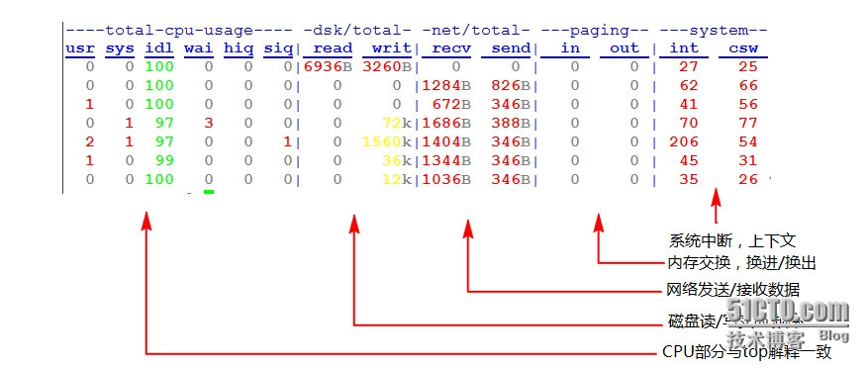Click the green terminal cursor block
The image size is (868, 368).
click(209, 192)
